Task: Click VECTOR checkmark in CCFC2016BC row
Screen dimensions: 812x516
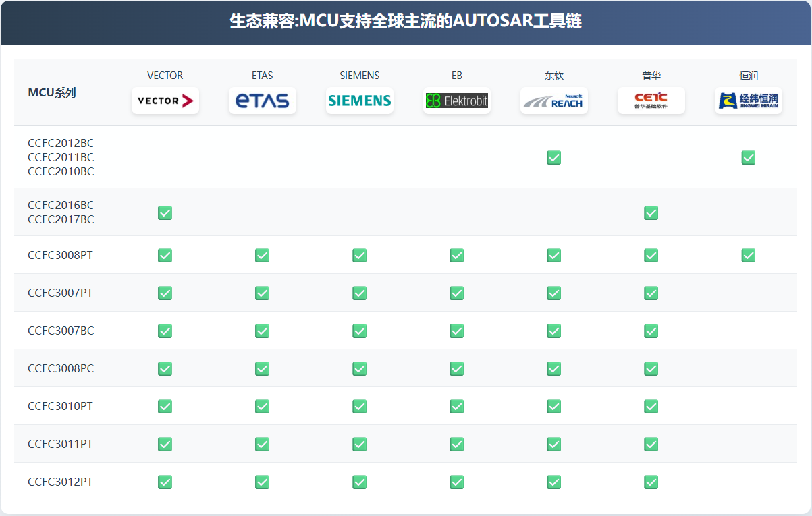Action: (x=165, y=212)
